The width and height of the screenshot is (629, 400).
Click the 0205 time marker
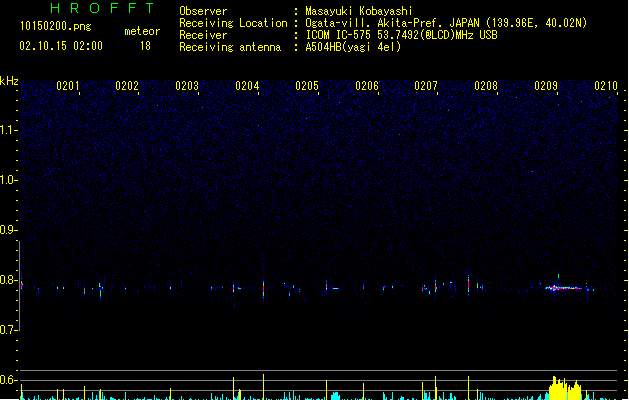(x=307, y=86)
